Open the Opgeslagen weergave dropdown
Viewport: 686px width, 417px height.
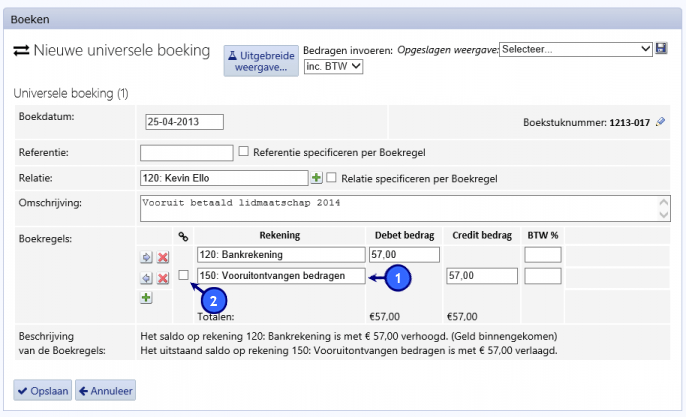tap(575, 48)
